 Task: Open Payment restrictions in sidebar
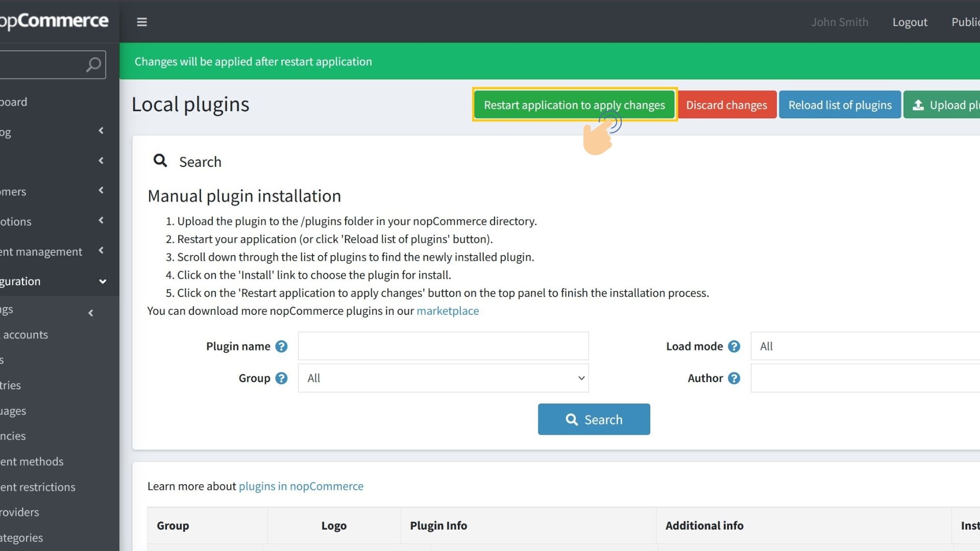click(38, 487)
